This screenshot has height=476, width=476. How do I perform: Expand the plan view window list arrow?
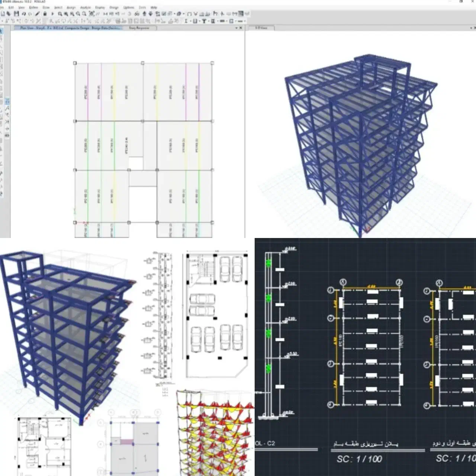click(x=237, y=28)
